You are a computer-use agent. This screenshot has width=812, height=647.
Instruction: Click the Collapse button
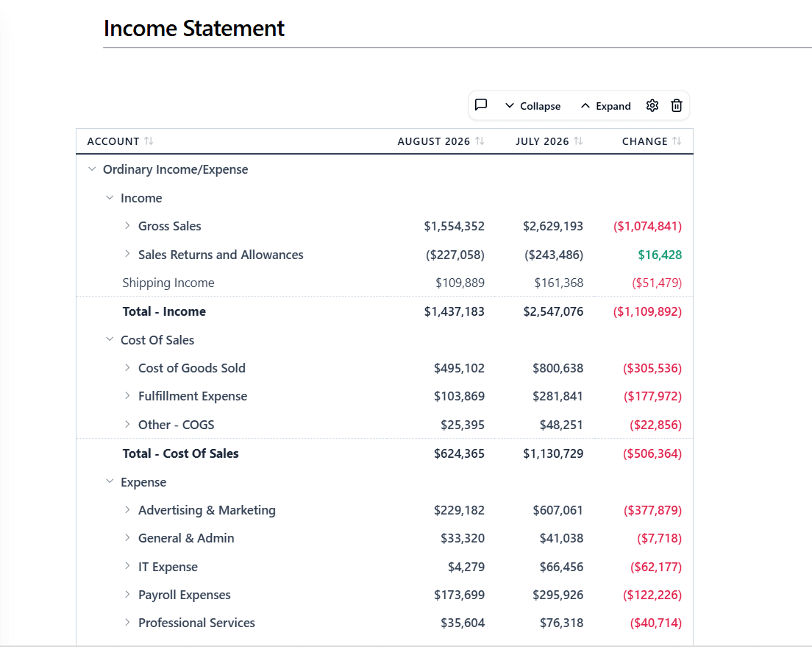coord(533,106)
